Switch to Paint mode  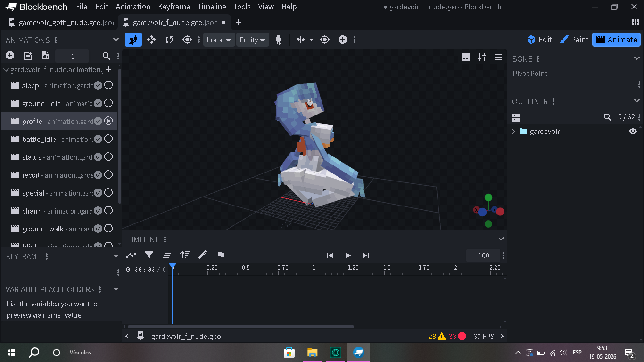point(574,40)
